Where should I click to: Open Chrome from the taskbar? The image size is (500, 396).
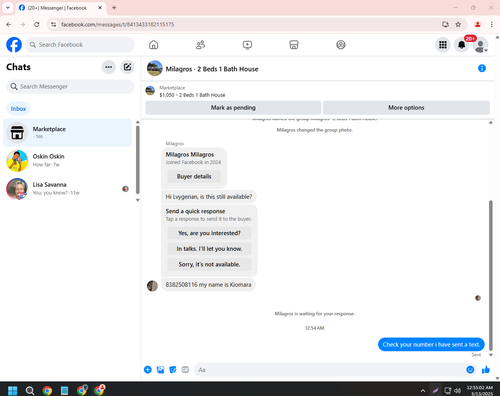(47, 390)
